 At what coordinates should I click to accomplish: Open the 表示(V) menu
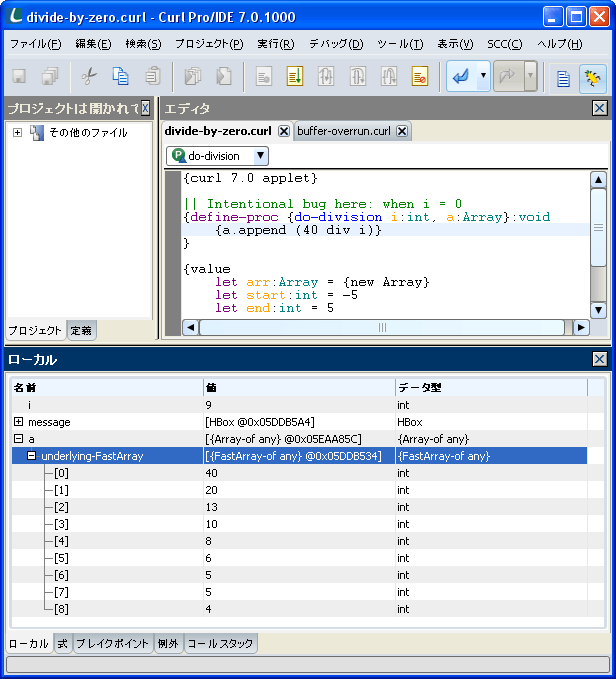coord(455,44)
